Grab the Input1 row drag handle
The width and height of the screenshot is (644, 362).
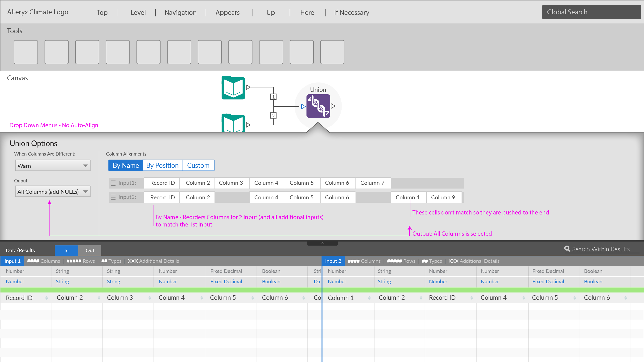click(113, 183)
